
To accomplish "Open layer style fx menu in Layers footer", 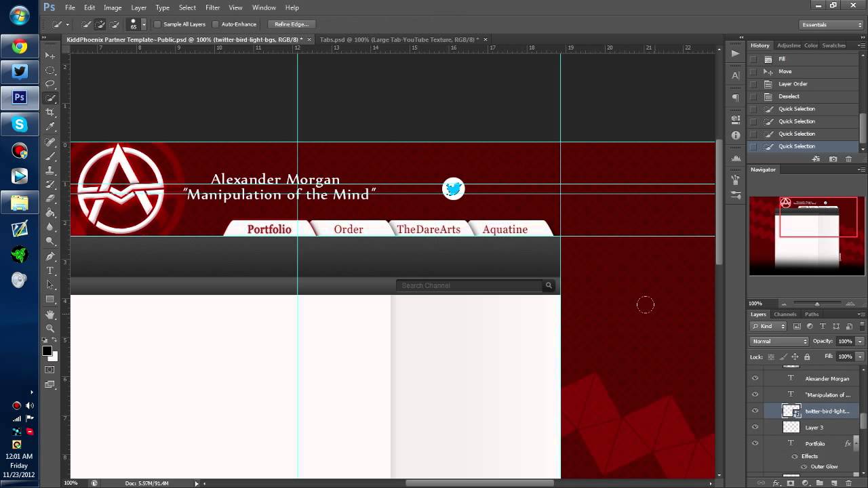I will [776, 483].
